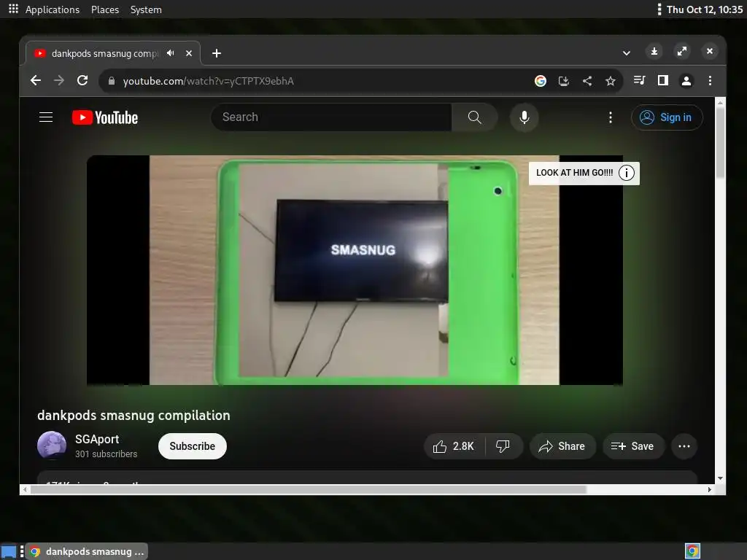Open a new browser tab
The image size is (747, 560).
(216, 53)
